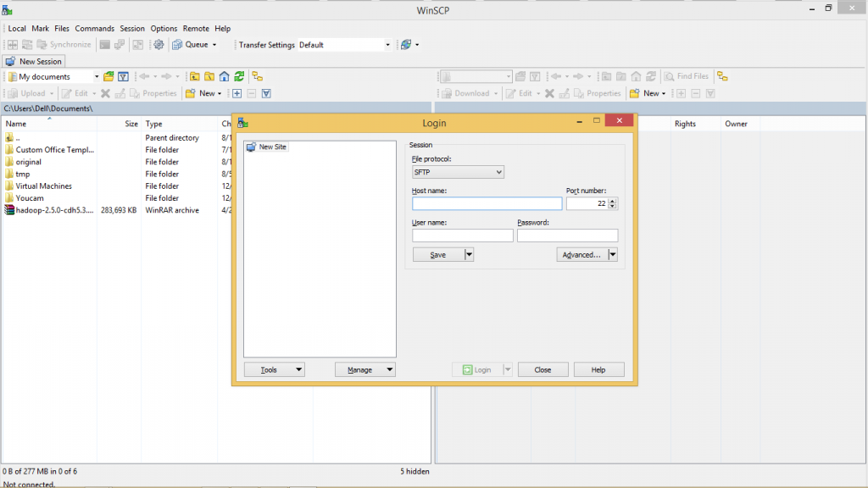Open the Session menu
This screenshot has height=488, width=868.
[131, 28]
